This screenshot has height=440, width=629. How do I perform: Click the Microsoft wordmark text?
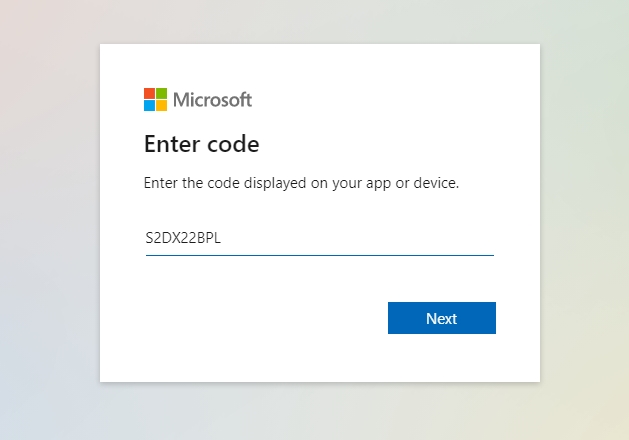pos(213,100)
